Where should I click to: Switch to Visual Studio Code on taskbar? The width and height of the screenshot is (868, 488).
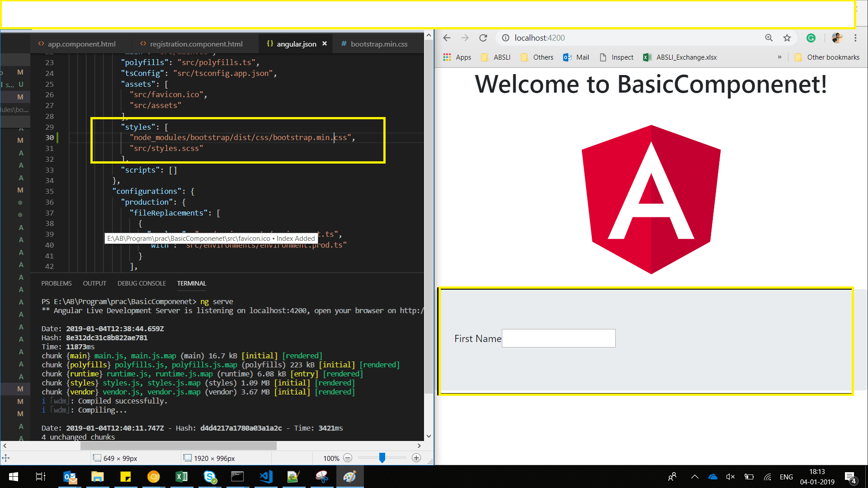(266, 477)
